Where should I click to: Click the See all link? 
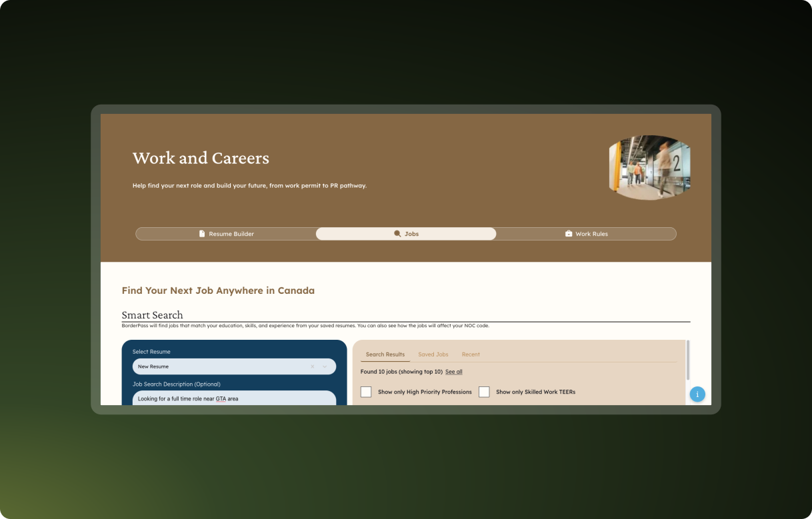point(453,372)
